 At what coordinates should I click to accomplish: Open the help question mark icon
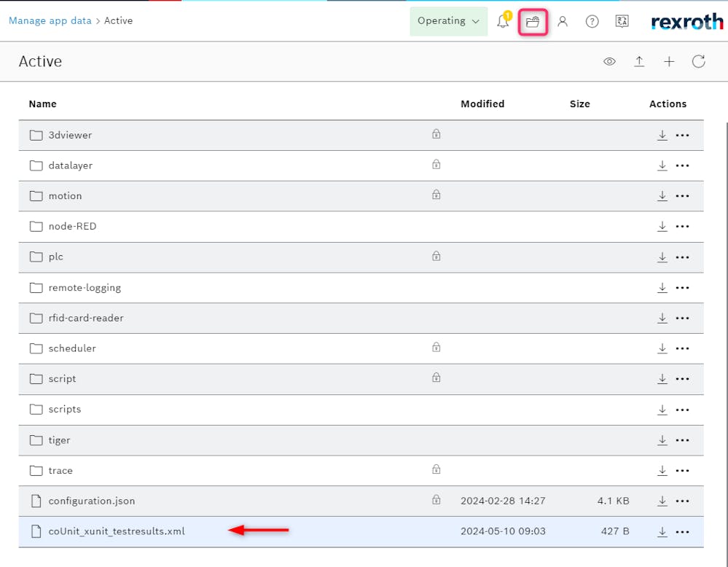pos(592,22)
